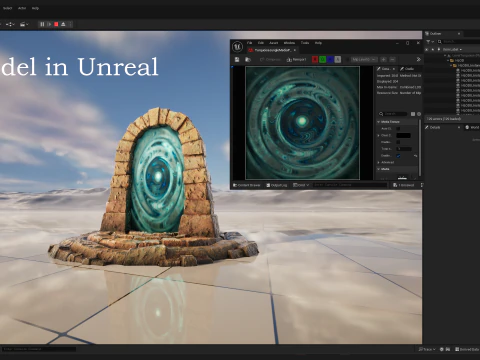Toggle the third-row checkbox in details
Screen dimensions: 480x360
coord(398,142)
